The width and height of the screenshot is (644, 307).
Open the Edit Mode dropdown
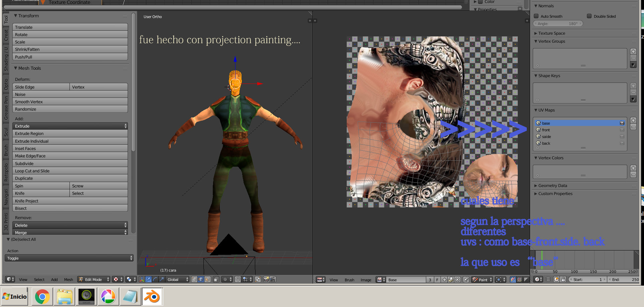coord(94,279)
